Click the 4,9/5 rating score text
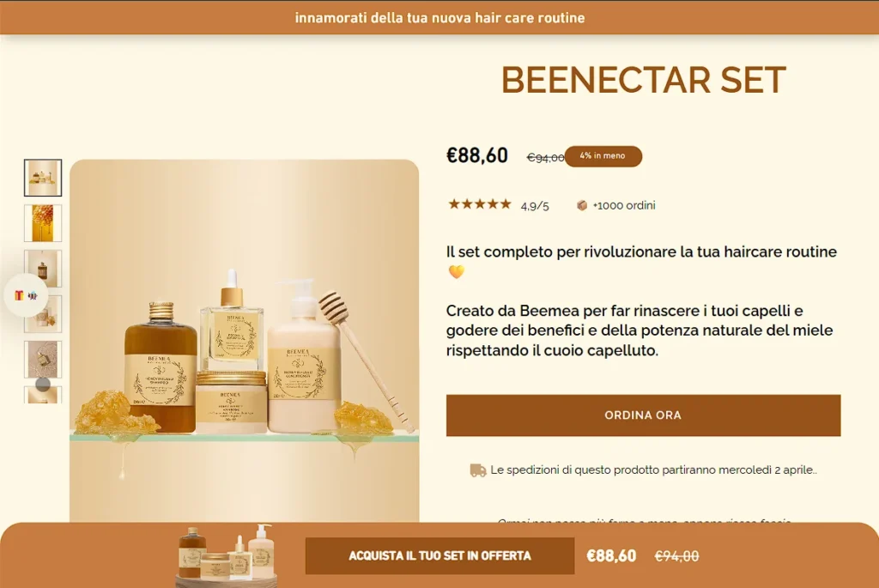Viewport: 879px width, 588px height. pyautogui.click(x=534, y=206)
